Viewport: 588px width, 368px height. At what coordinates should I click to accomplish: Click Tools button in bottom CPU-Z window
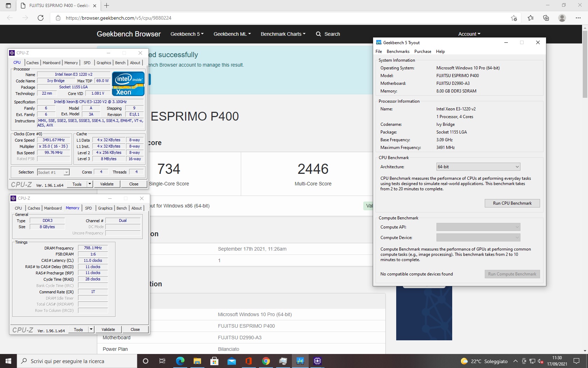coord(78,329)
